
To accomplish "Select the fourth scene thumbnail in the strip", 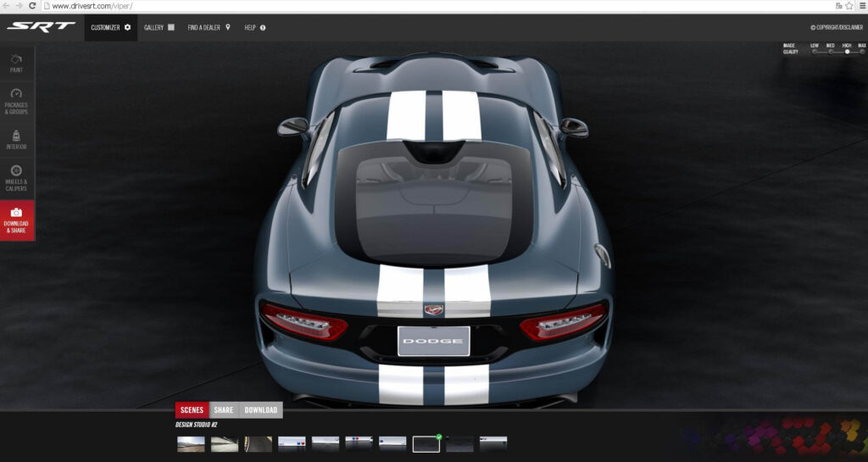I will pyautogui.click(x=292, y=443).
